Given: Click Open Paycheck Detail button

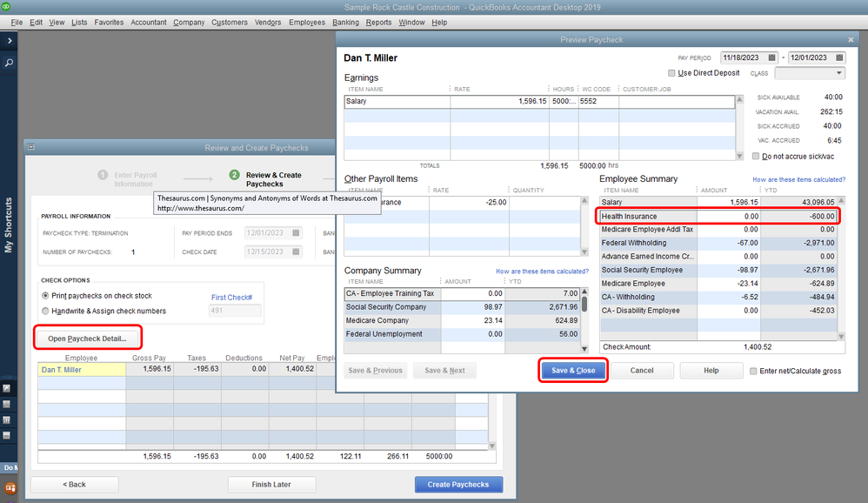Looking at the screenshot, I should tap(87, 339).
